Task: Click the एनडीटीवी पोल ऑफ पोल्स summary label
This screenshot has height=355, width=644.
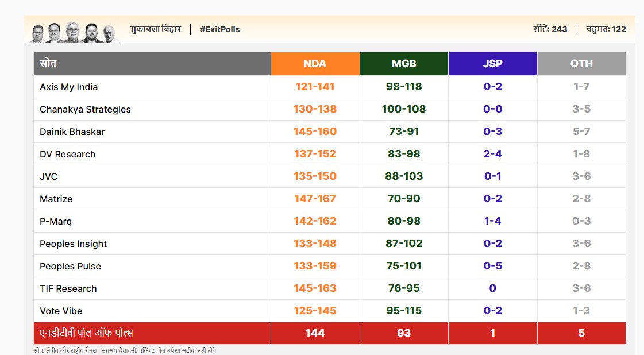Action: (x=86, y=333)
